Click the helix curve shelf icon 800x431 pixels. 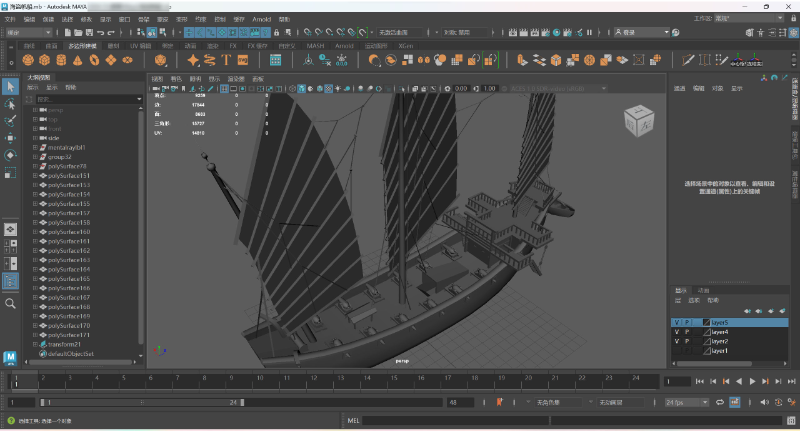tap(210, 60)
